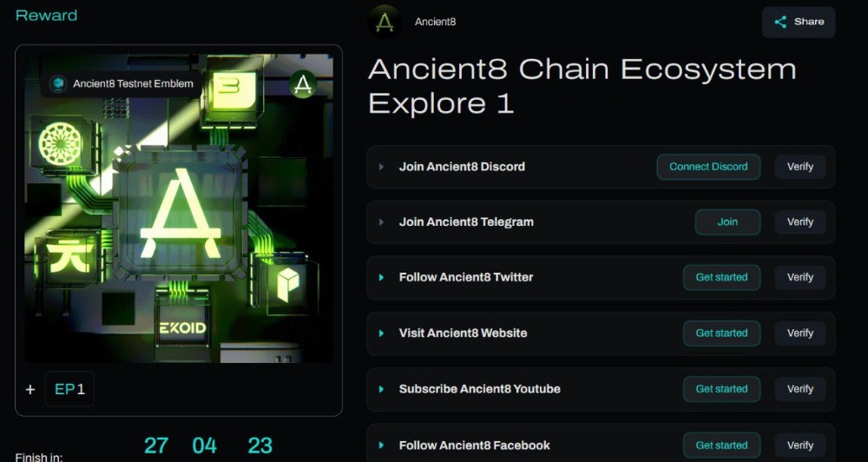Click the Ancient8 publisher name link
868x462 pixels.
click(435, 23)
